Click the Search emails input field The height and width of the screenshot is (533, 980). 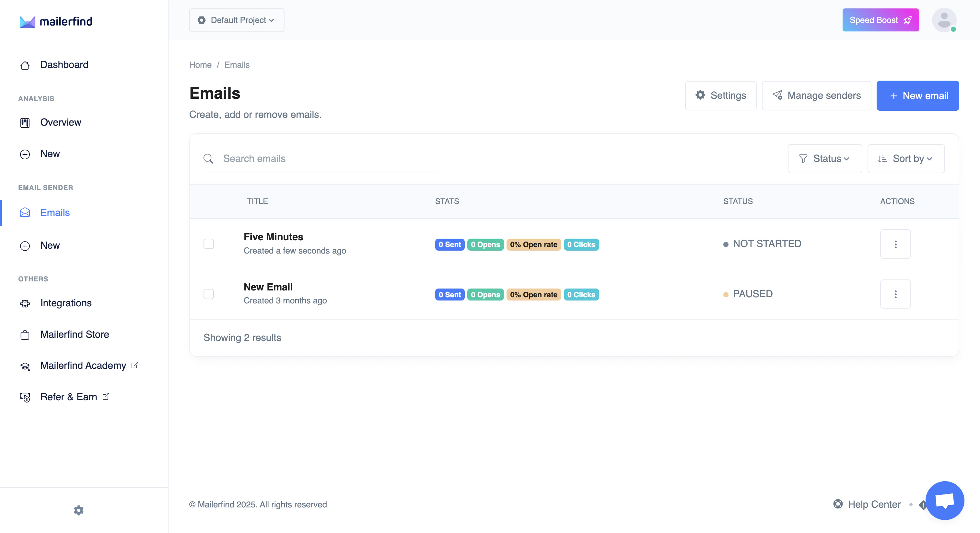pos(320,159)
